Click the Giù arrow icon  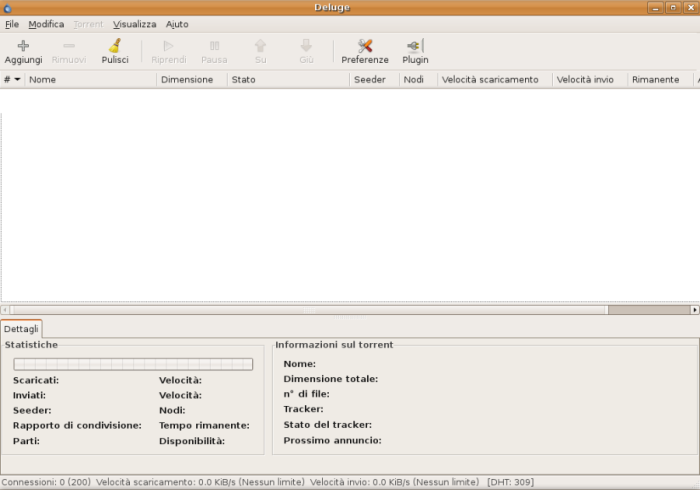(306, 45)
